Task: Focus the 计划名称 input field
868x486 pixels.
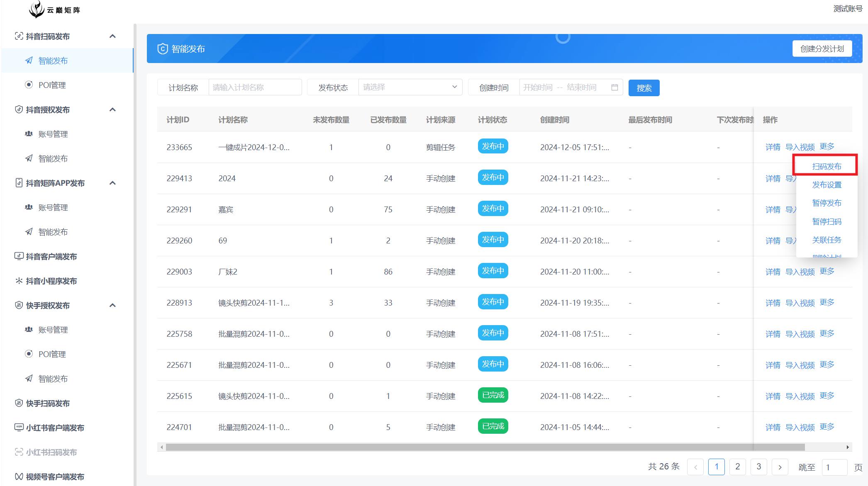Action: coord(255,87)
